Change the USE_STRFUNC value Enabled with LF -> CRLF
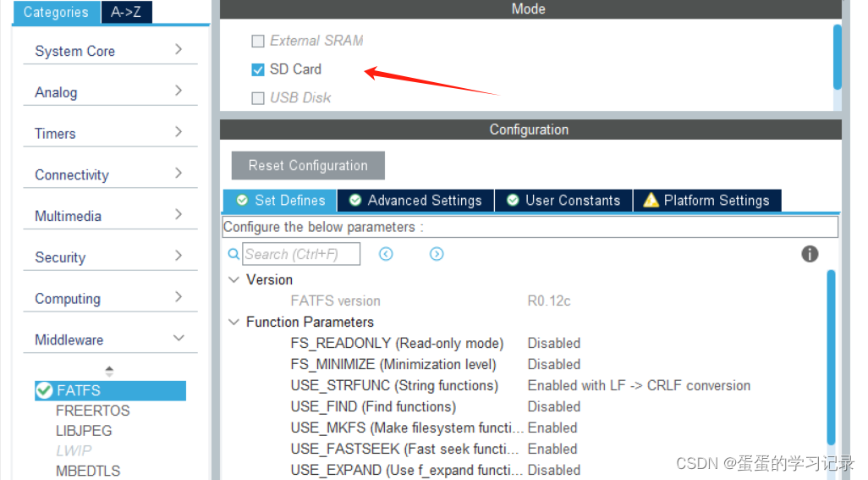 (639, 385)
